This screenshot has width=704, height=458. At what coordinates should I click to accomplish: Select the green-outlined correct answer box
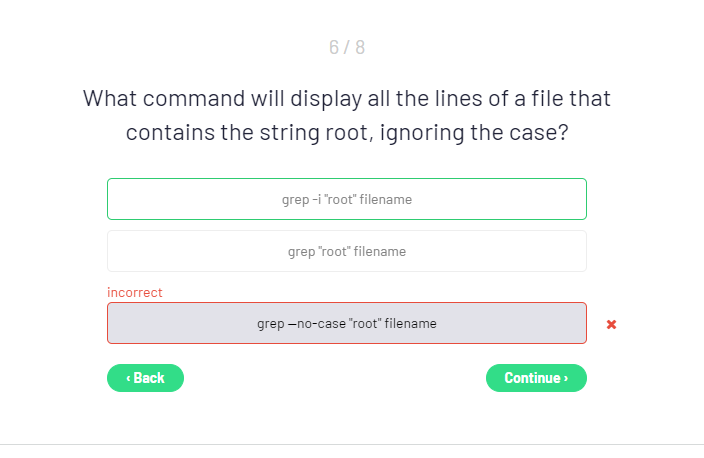click(x=346, y=199)
